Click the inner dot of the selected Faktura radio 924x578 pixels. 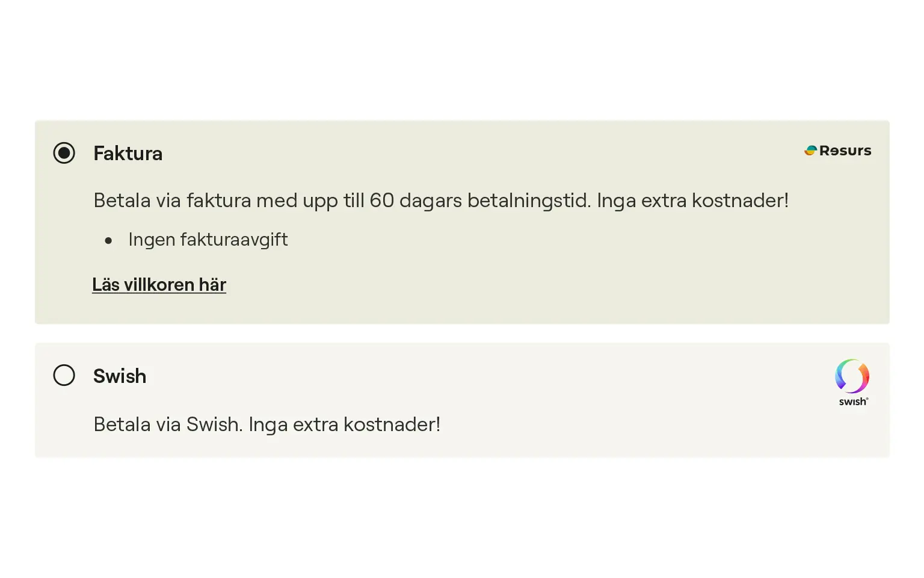click(64, 153)
